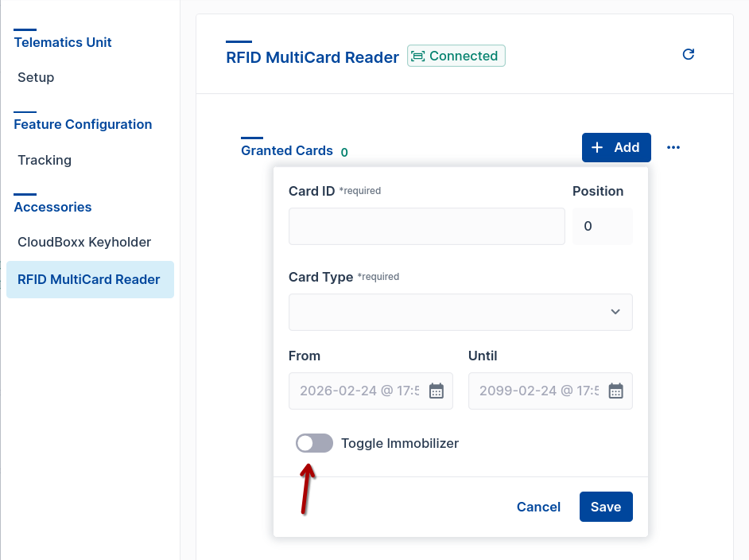Open the From date calendar picker
The height and width of the screenshot is (560, 749).
point(436,391)
